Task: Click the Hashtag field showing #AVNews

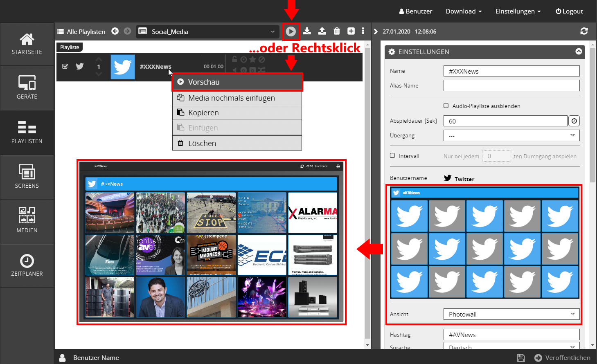Action: click(511, 335)
